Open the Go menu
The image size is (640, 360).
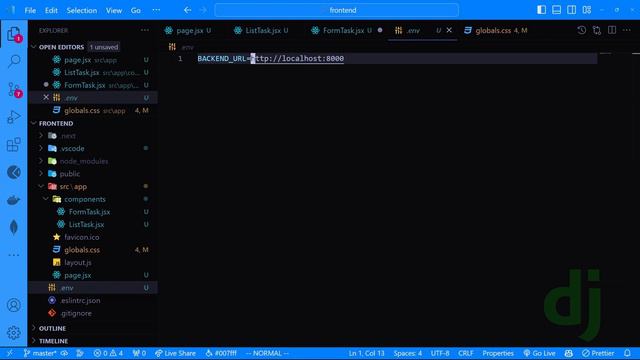(x=136, y=10)
